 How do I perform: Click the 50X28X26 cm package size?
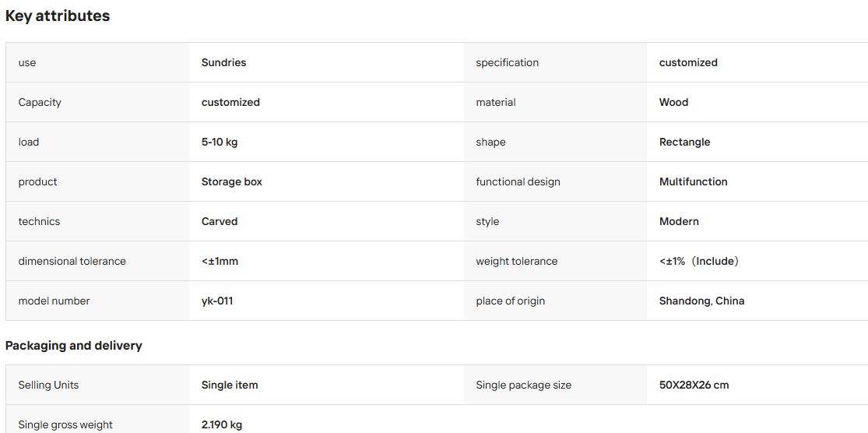(x=694, y=385)
